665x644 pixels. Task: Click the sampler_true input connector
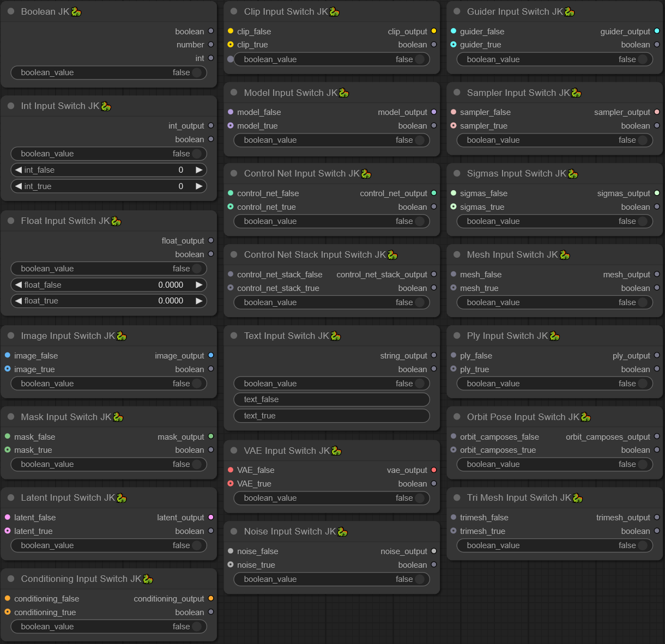tap(454, 125)
